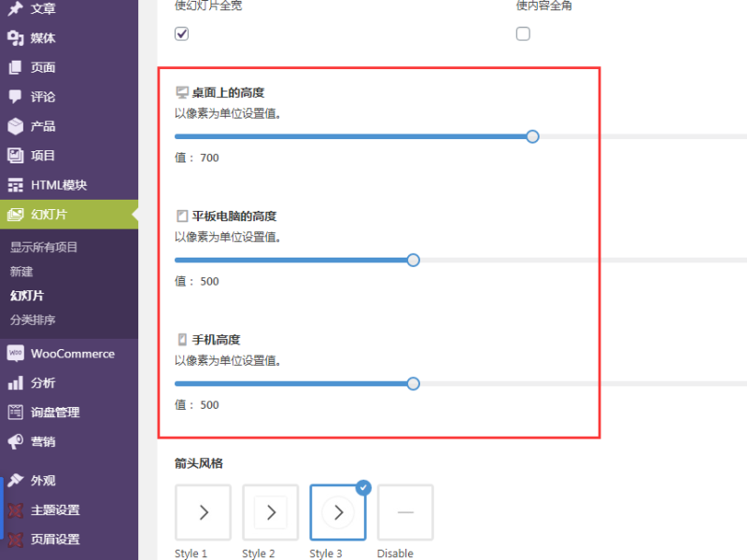Click the 手机高度 slider handle

click(414, 384)
